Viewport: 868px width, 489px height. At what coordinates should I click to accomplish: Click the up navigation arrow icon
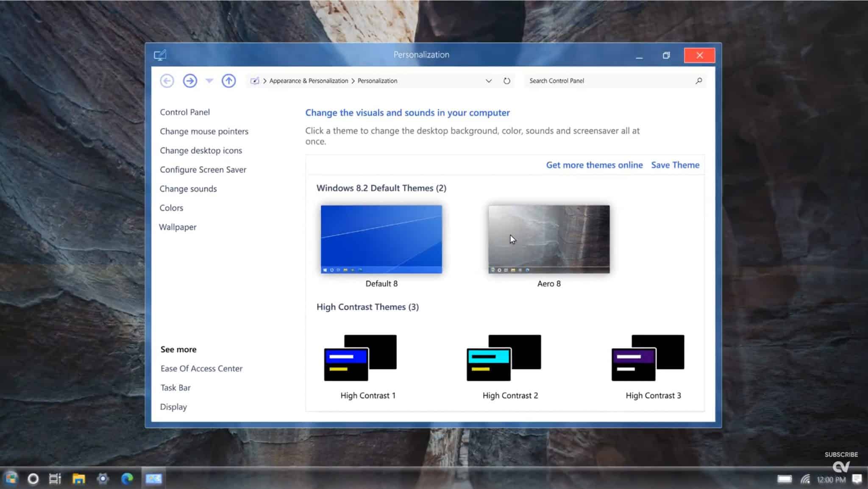pos(228,81)
